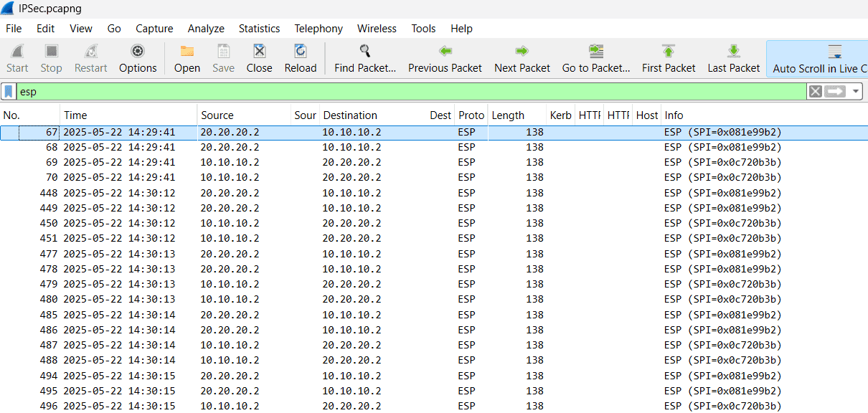Screen dimensions: 868x413
Task: Open the Analyze menu
Action: tap(206, 29)
